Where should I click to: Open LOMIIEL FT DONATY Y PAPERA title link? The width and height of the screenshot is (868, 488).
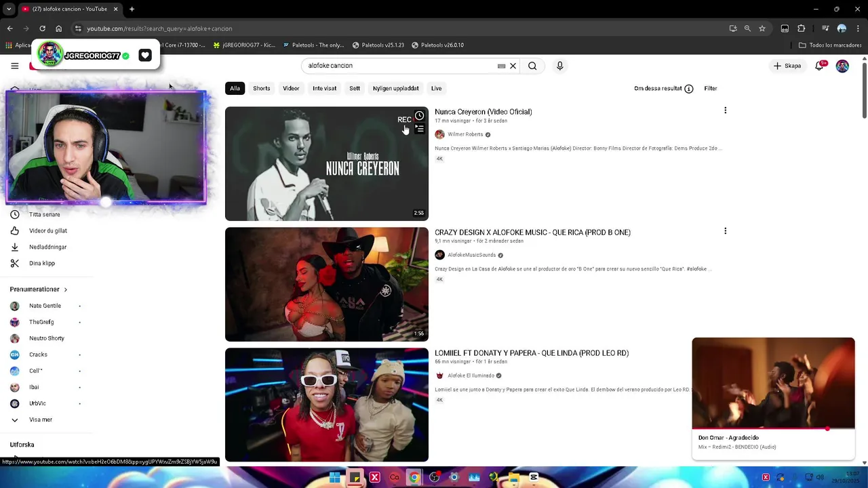[532, 353]
